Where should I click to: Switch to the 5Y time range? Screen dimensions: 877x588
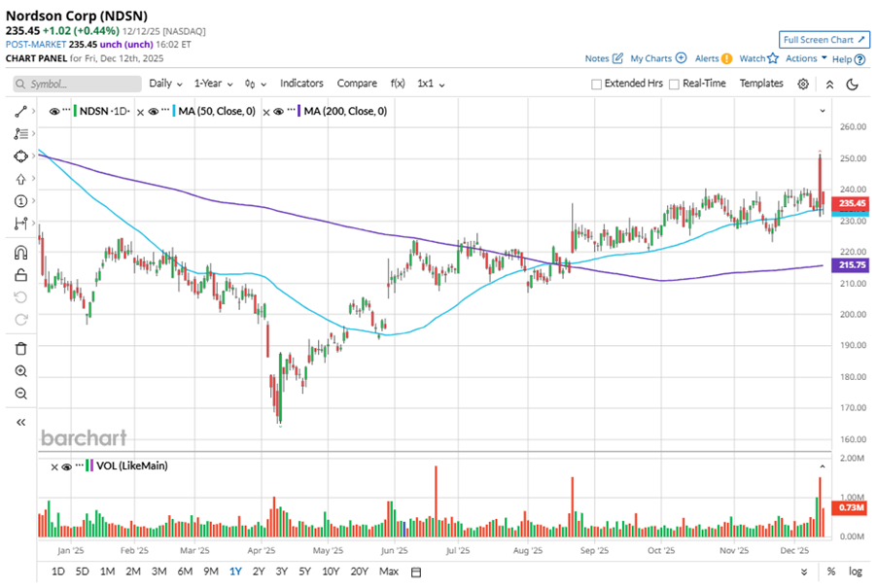(305, 571)
